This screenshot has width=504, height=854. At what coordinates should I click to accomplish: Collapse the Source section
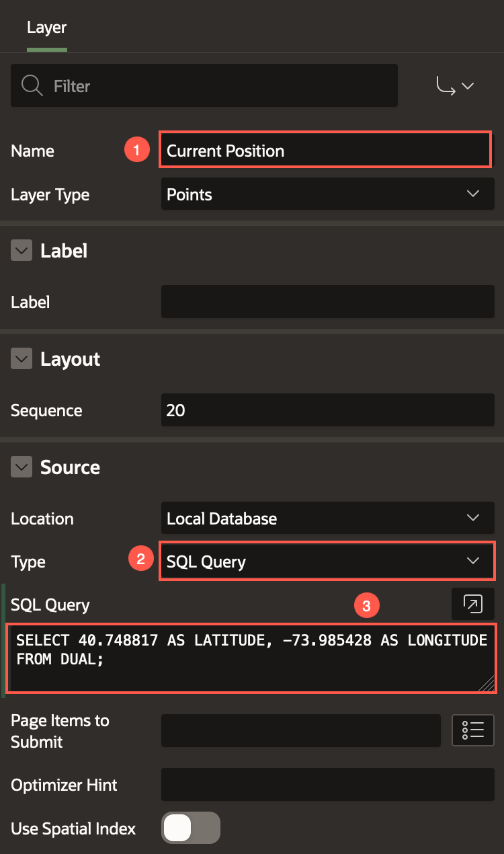point(22,467)
